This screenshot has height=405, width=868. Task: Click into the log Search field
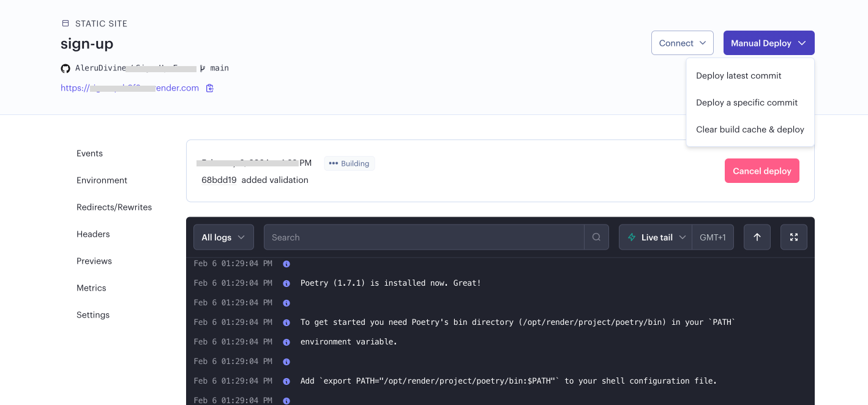pos(424,237)
